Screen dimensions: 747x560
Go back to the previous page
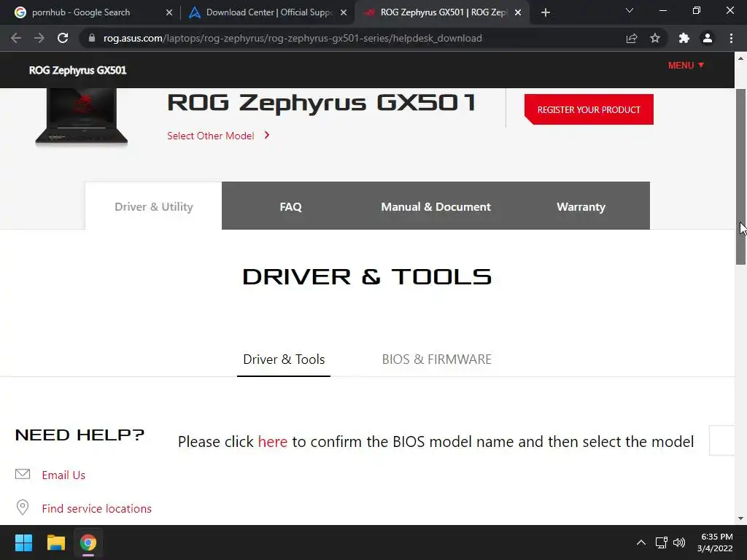[x=16, y=38]
